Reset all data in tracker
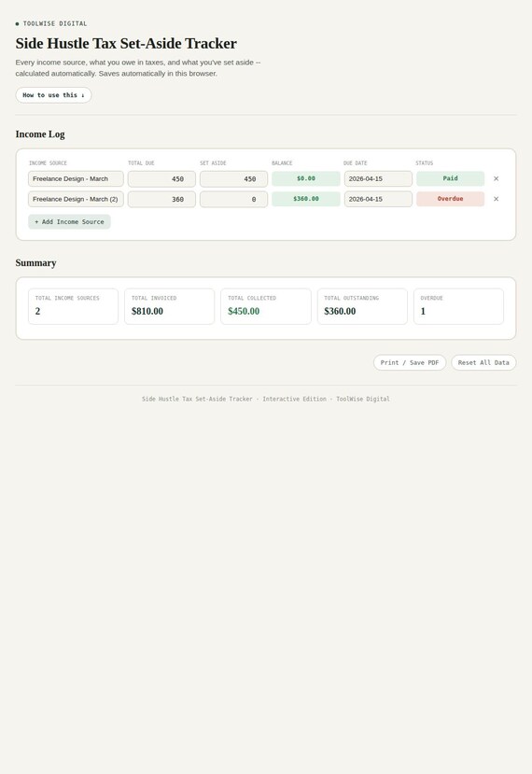532x774 pixels. pyautogui.click(x=483, y=362)
